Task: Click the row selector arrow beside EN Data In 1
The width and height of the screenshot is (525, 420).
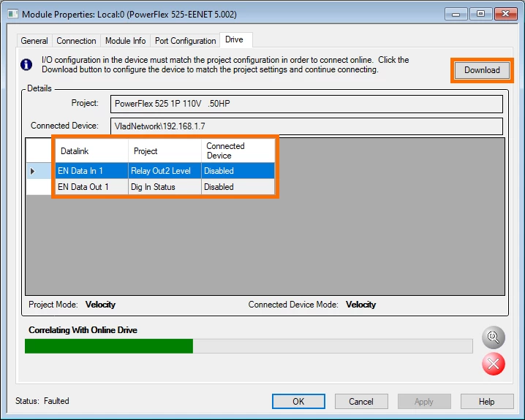Action: 32,171
